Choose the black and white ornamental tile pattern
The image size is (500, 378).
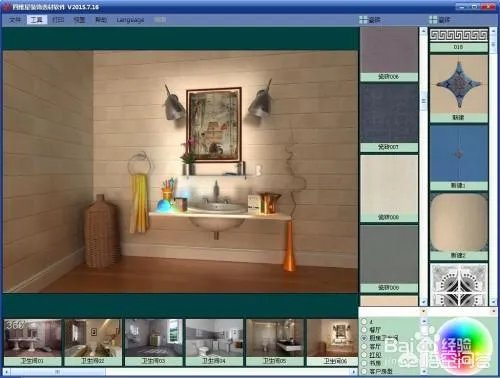click(x=459, y=284)
